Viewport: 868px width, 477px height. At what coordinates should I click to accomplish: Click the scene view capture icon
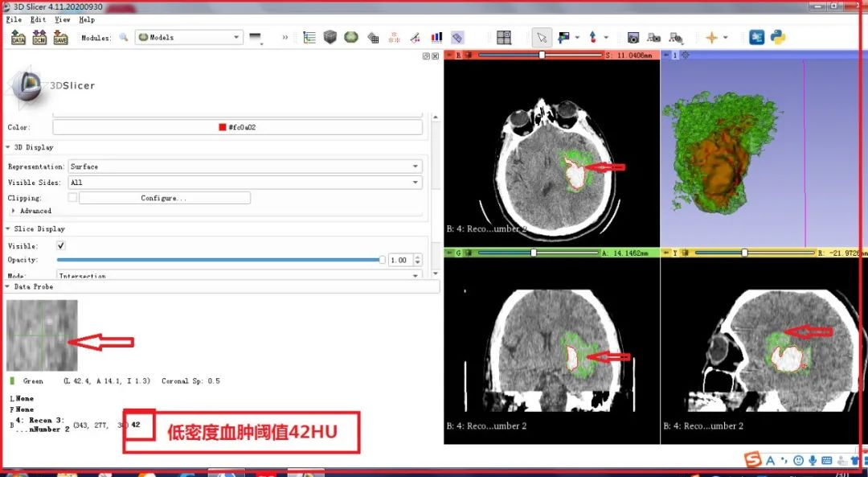(653, 38)
